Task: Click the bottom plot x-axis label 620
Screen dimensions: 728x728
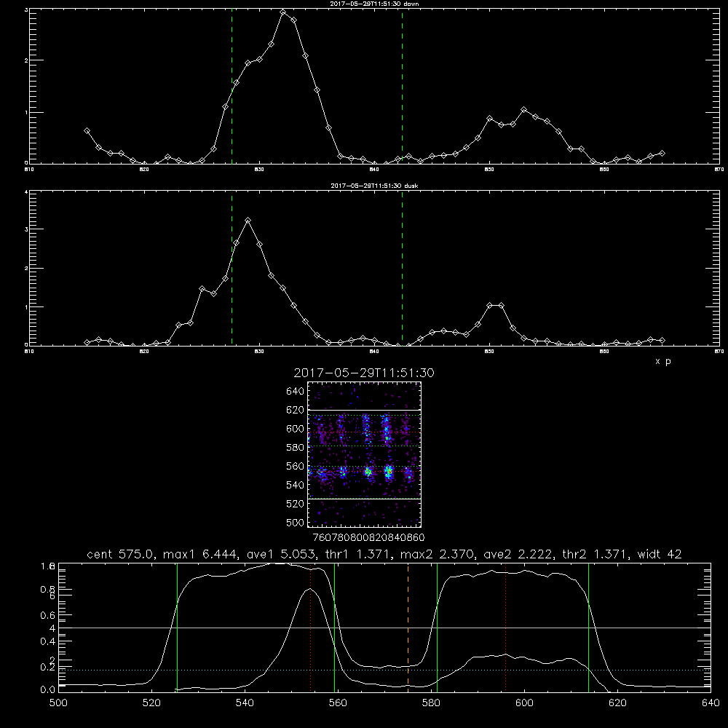Action: pos(617,703)
